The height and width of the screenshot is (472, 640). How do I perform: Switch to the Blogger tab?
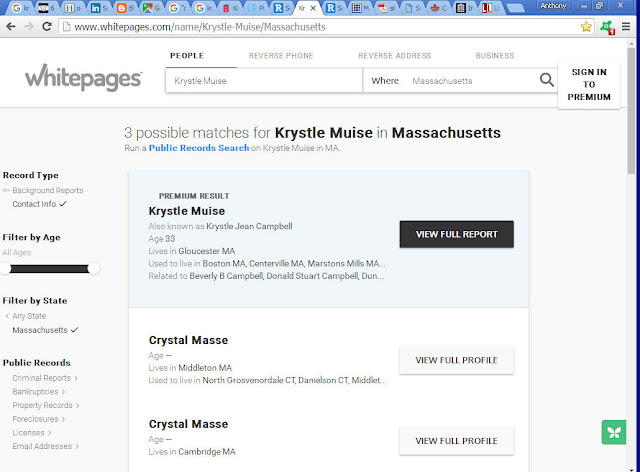point(125,8)
